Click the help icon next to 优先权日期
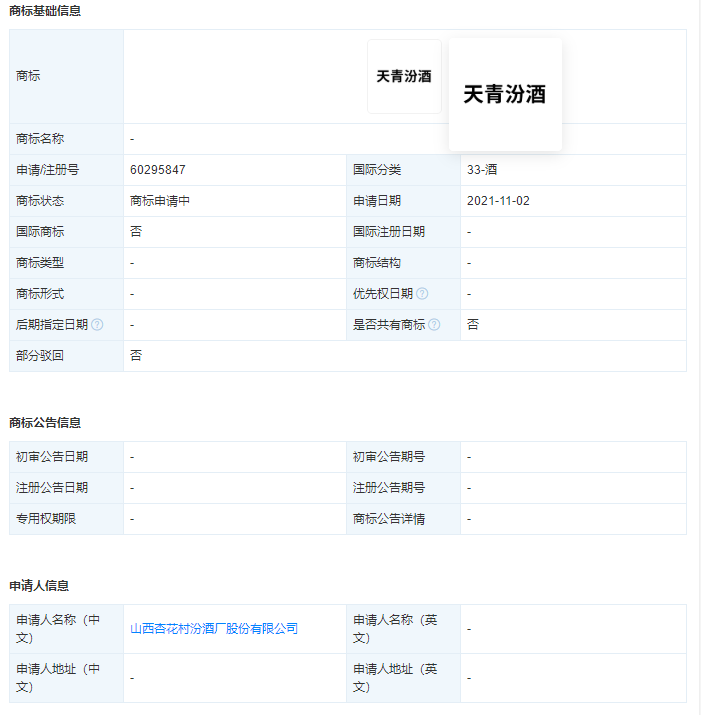 pyautogui.click(x=422, y=294)
